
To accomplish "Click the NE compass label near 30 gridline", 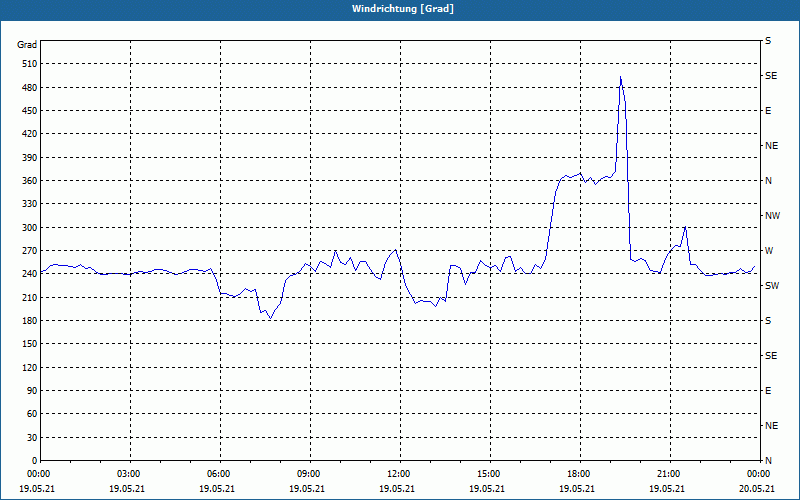I will point(771,426).
